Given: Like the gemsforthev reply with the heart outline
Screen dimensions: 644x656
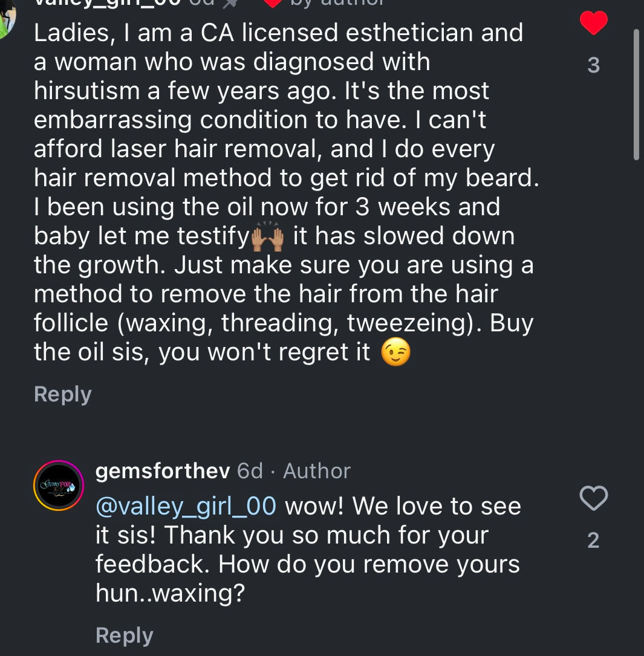Looking at the screenshot, I should pyautogui.click(x=593, y=498).
